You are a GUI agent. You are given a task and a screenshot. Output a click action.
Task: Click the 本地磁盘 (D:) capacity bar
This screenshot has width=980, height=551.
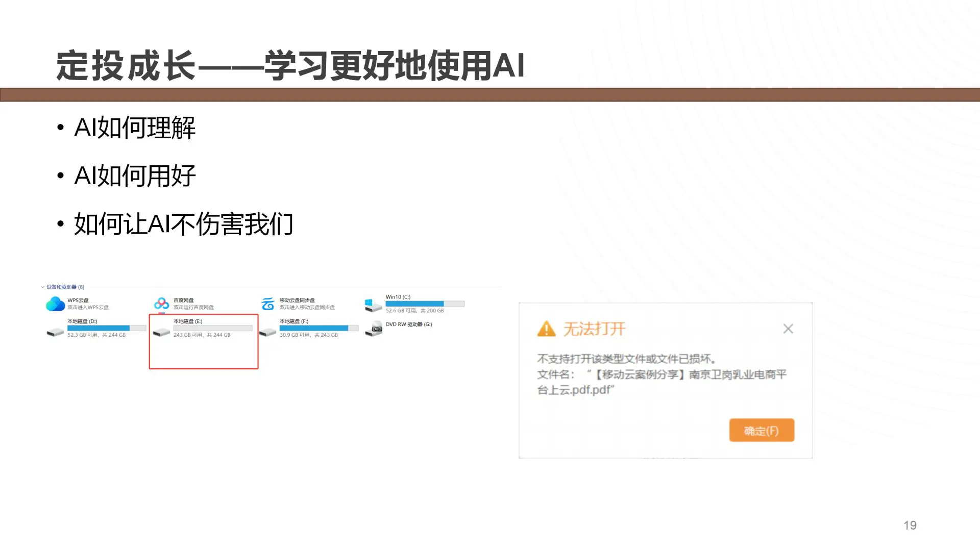pos(107,328)
